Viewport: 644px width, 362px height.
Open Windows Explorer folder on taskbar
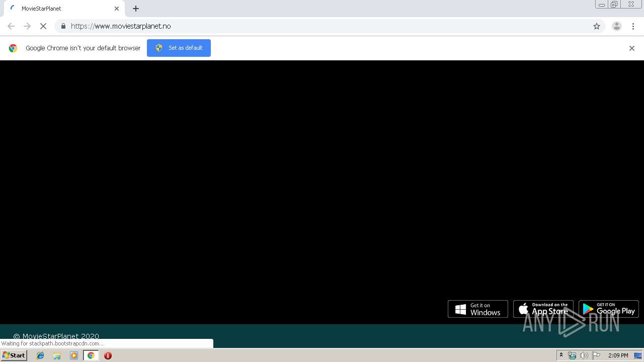click(x=57, y=355)
